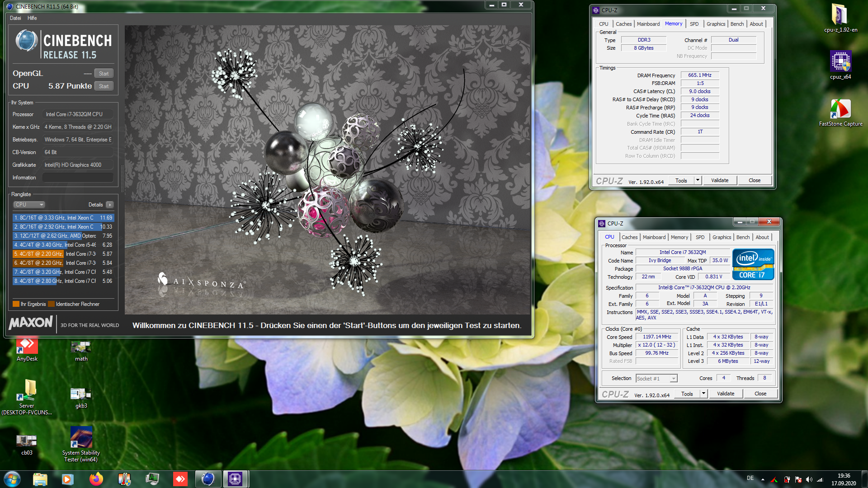The width and height of the screenshot is (868, 488).
Task: Click the Intel Core i7 logo in CPU-Z
Action: tap(753, 264)
